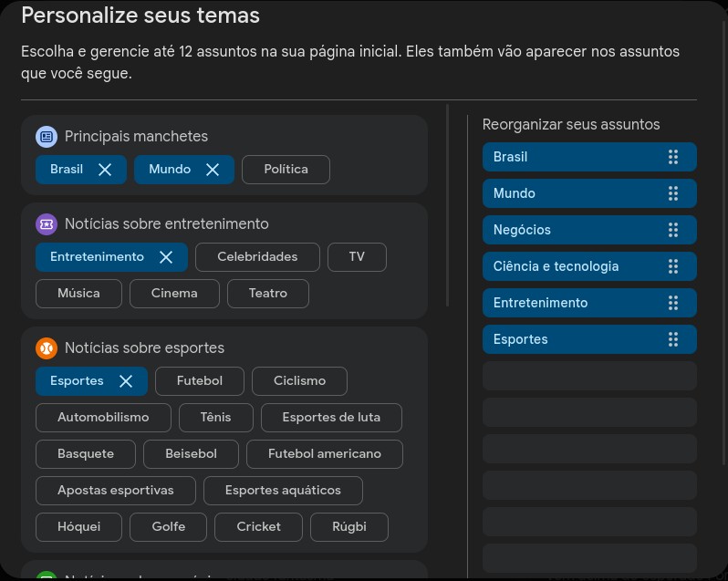728x581 pixels.
Task: Click drag handle icon beside Brasil
Action: (673, 157)
